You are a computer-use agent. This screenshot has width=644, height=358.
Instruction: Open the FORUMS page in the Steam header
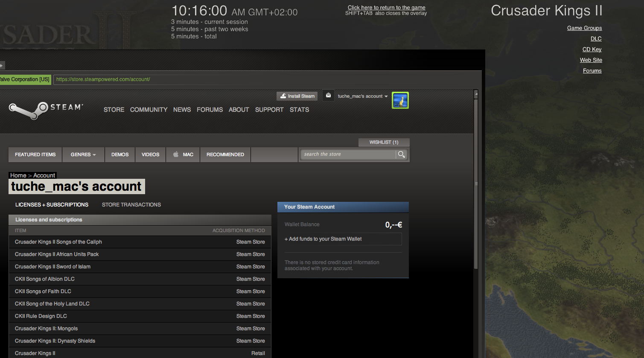click(x=210, y=110)
